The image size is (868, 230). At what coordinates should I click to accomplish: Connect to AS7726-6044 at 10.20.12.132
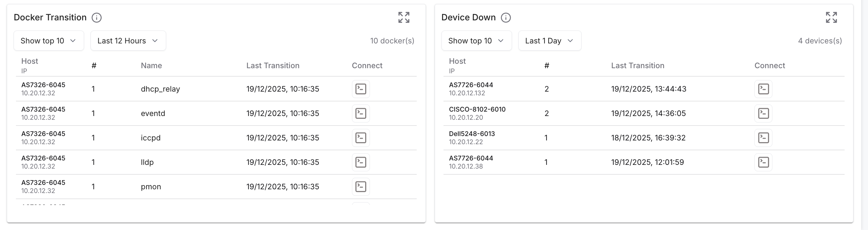tap(763, 89)
